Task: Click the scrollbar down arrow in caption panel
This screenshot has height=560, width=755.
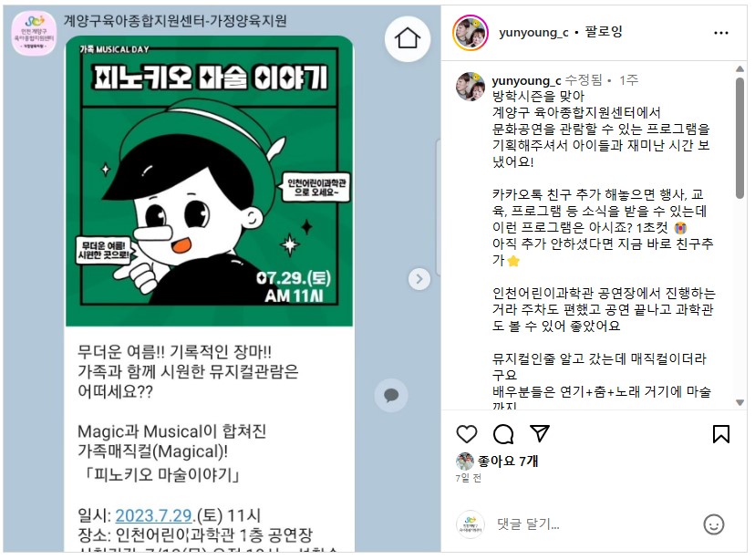Action: click(740, 402)
